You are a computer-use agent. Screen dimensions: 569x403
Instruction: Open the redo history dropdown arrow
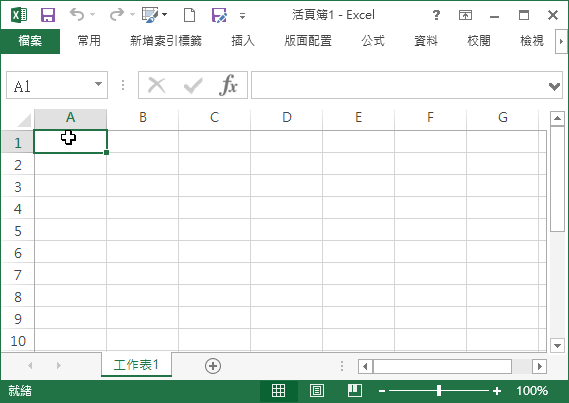click(x=132, y=15)
